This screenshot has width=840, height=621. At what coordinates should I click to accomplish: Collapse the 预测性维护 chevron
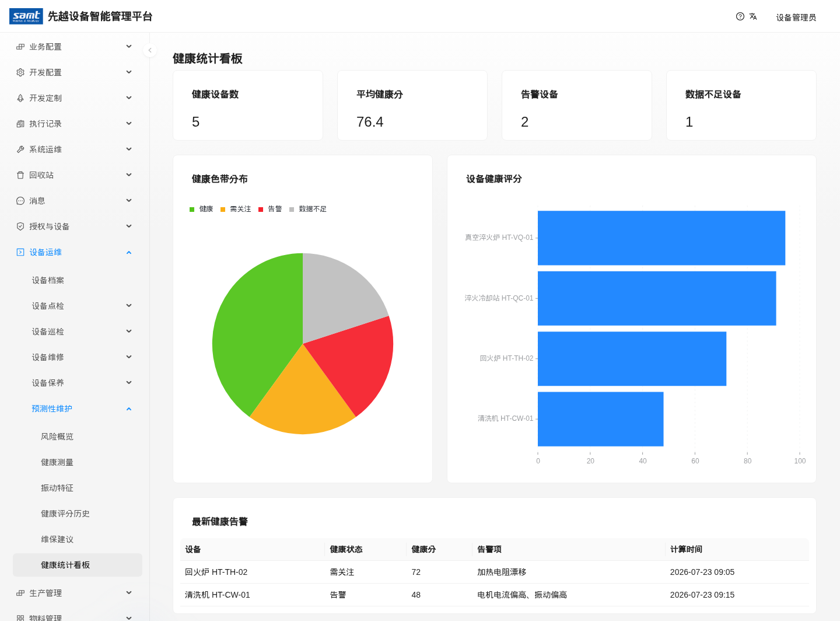(x=129, y=409)
